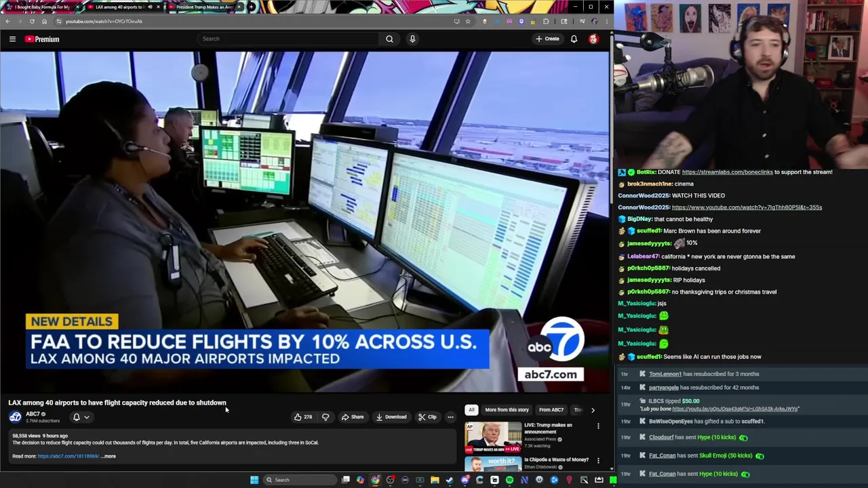Open Spotify from the taskbar
This screenshot has height=488, width=868.
(x=509, y=480)
